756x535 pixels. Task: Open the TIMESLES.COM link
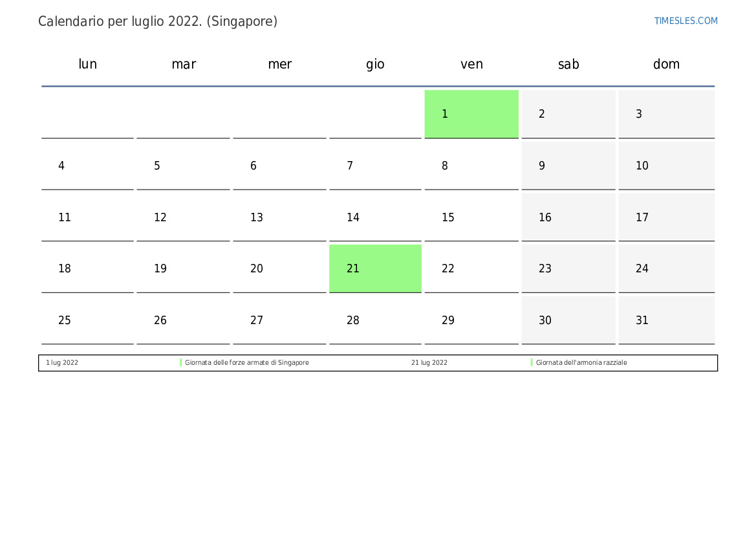(686, 21)
